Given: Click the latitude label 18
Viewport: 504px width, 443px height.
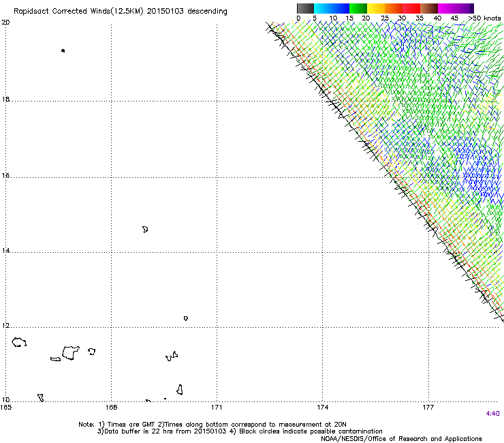Looking at the screenshot, I should pyautogui.click(x=5, y=100).
